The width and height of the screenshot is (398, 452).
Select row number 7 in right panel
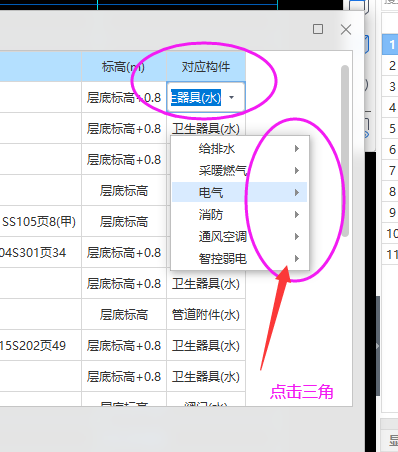[x=390, y=170]
